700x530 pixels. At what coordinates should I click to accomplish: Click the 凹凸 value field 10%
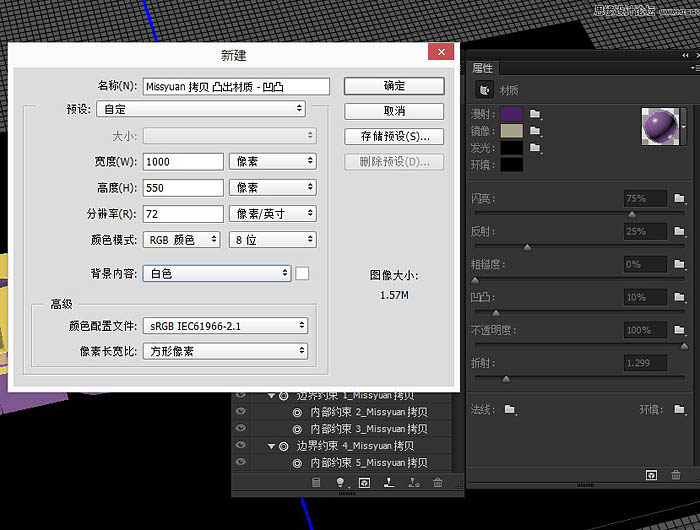point(645,297)
